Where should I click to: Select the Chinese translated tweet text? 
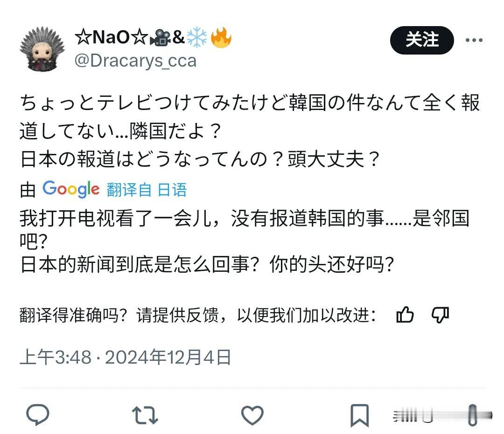[244, 241]
